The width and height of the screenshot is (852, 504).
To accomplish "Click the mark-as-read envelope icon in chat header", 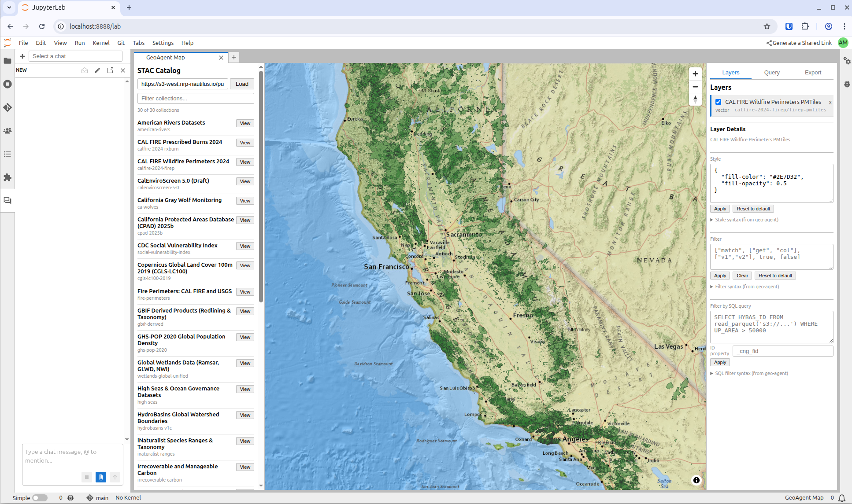I will click(85, 70).
